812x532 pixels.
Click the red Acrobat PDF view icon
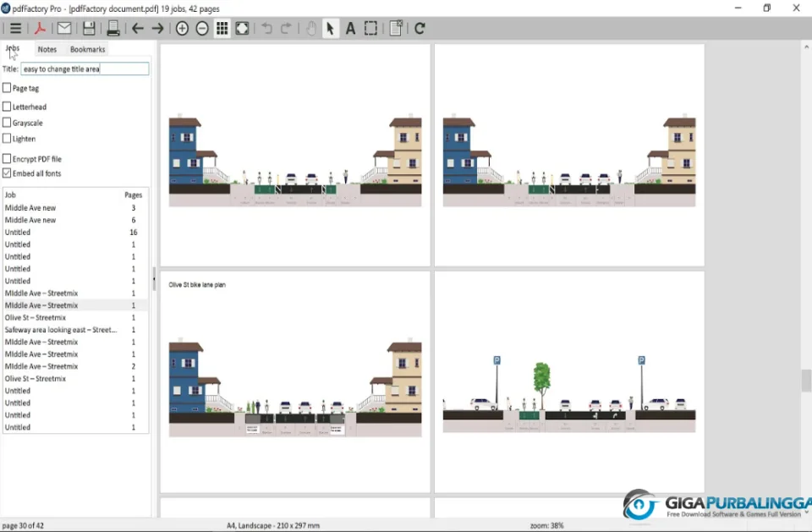pyautogui.click(x=40, y=29)
